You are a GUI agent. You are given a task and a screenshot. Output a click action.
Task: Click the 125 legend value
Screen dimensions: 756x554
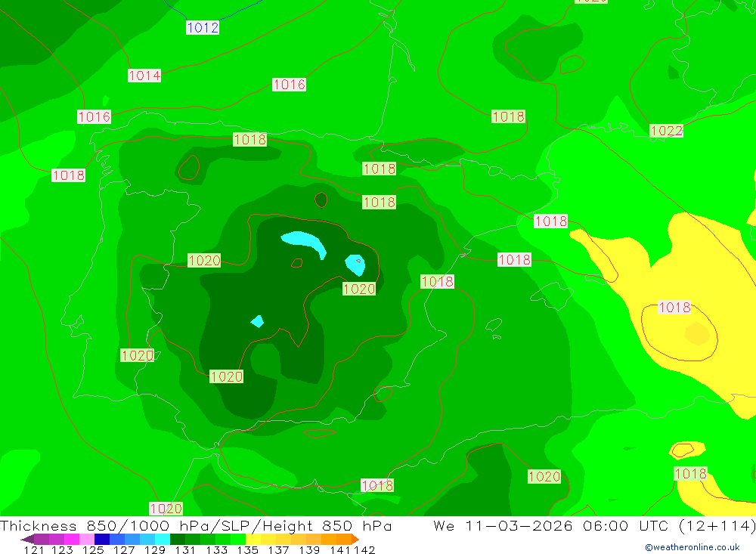93,549
